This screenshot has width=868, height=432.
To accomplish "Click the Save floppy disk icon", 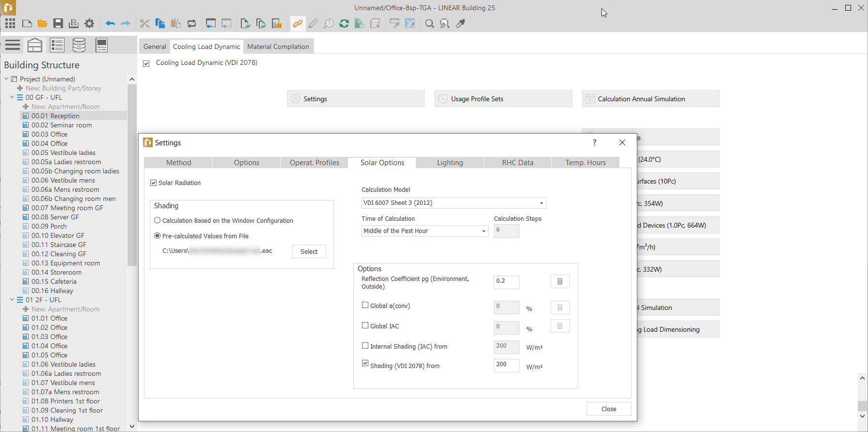I will click(58, 23).
